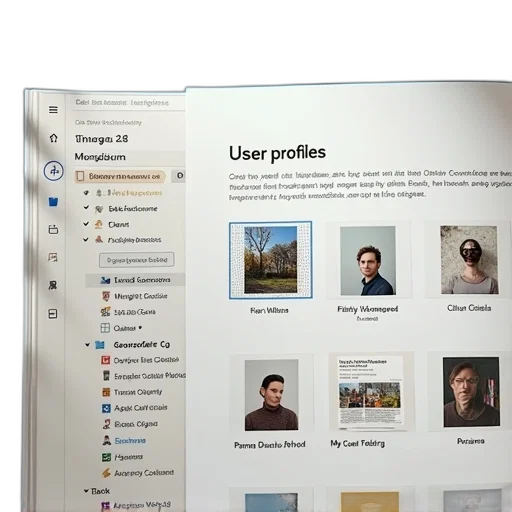Viewport: 512px width, 512px height.
Task: Select the highlighted Lened tree entry
Action: tap(135, 280)
